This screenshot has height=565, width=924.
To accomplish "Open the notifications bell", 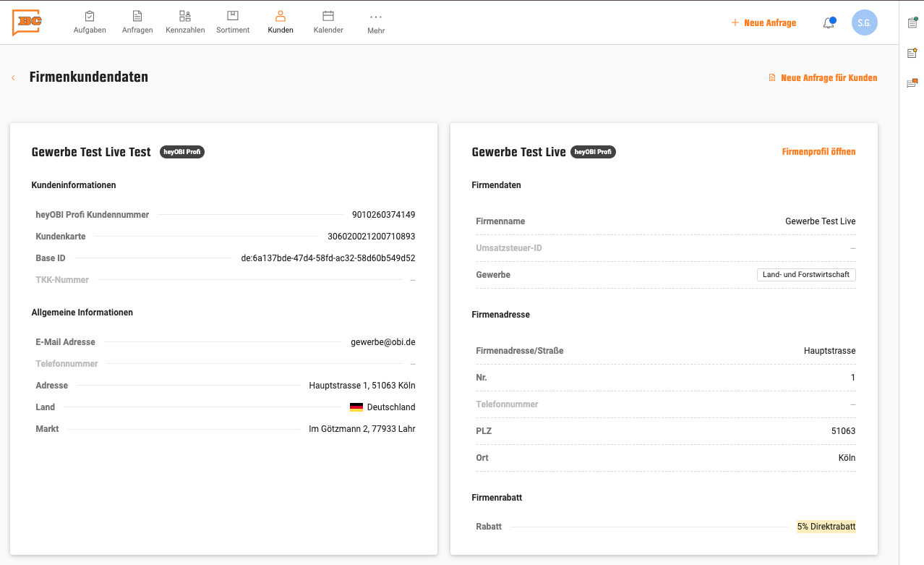I will click(x=829, y=23).
